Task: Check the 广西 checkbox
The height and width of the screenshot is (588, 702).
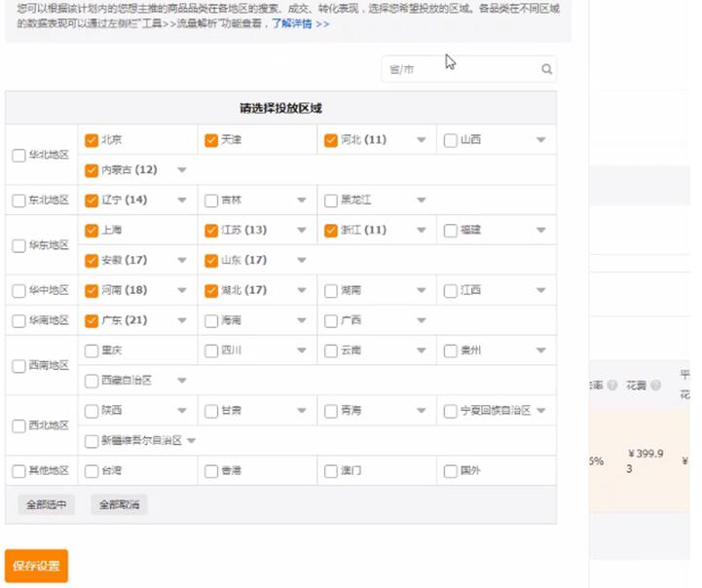Action: (x=331, y=321)
